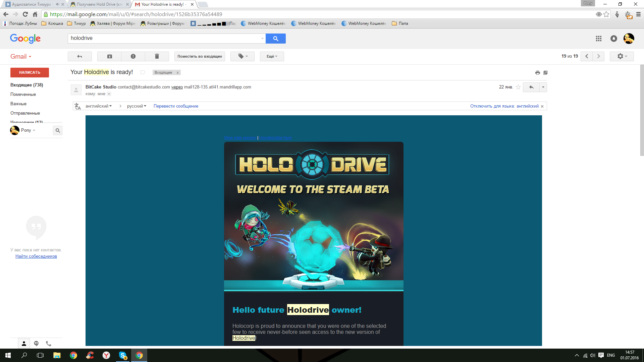Click the Gmail back-to-list arrow button

tap(79, 56)
